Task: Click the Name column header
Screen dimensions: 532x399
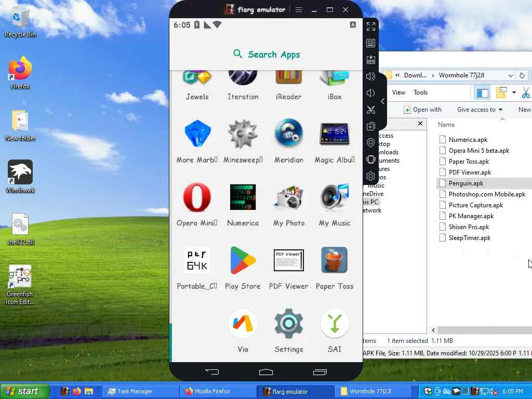Action: click(x=446, y=125)
